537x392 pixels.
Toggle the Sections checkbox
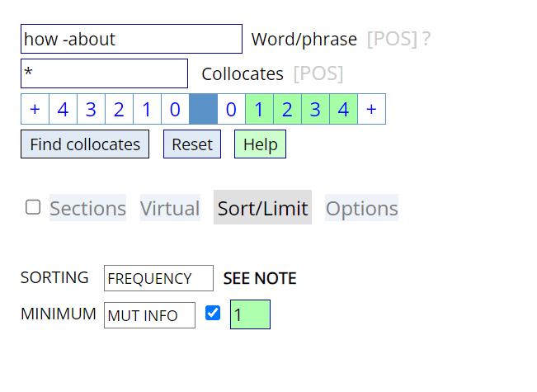click(x=33, y=207)
